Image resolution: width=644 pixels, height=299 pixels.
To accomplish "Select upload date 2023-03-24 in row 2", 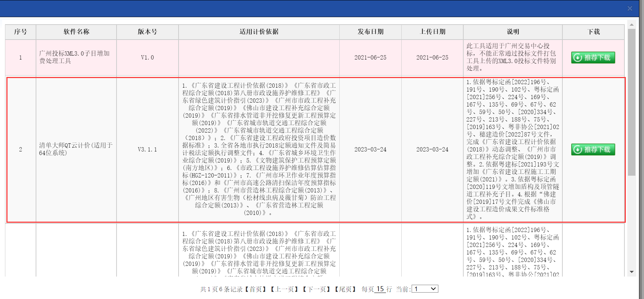I will click(432, 149).
